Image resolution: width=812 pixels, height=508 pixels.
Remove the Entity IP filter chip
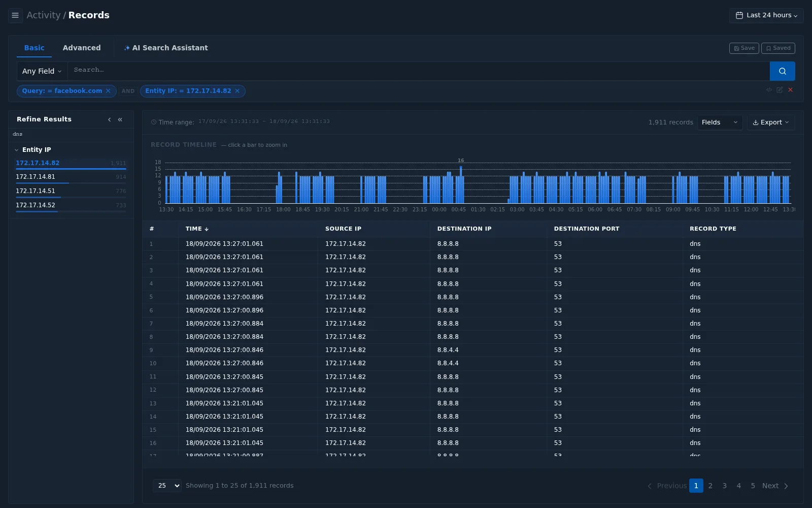click(237, 91)
